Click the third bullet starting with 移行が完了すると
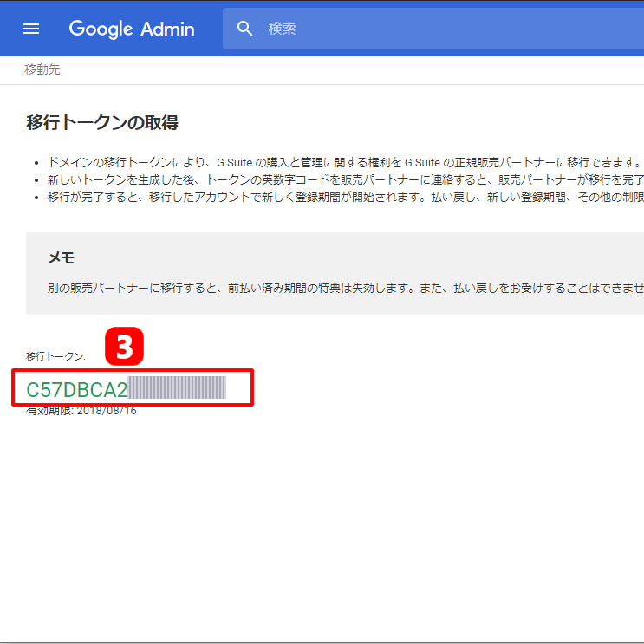 click(338, 198)
